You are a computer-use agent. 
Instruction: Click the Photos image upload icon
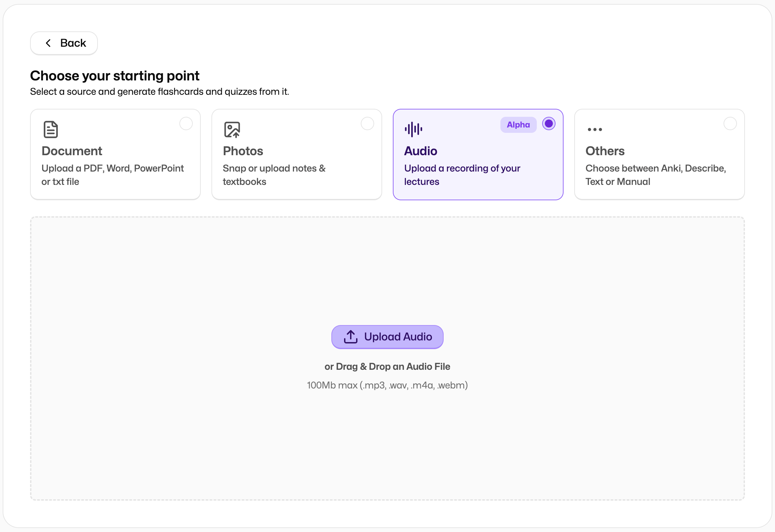pyautogui.click(x=232, y=129)
